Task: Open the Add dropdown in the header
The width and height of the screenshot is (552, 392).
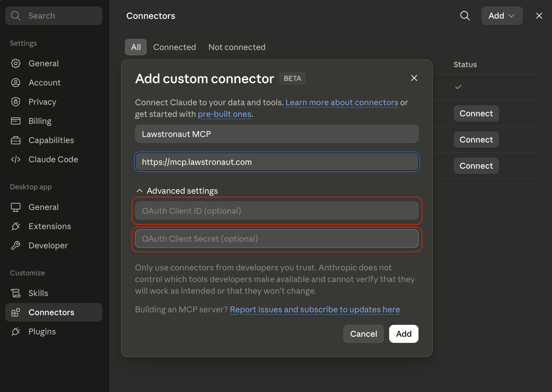Action: [x=502, y=16]
